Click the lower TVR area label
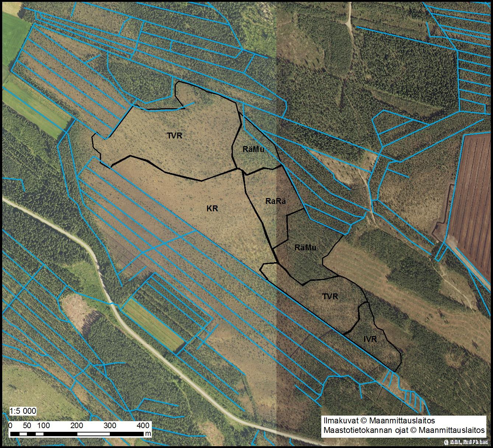 point(330,296)
